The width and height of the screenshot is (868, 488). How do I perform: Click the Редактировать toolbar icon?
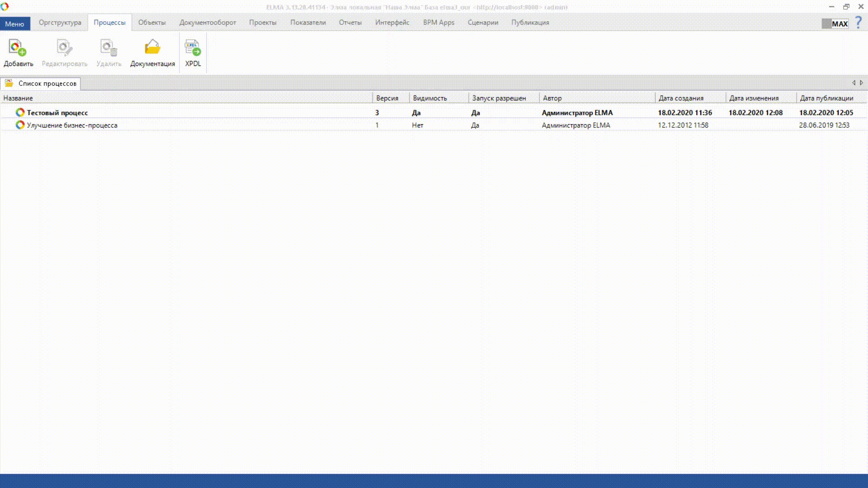pos(64,47)
